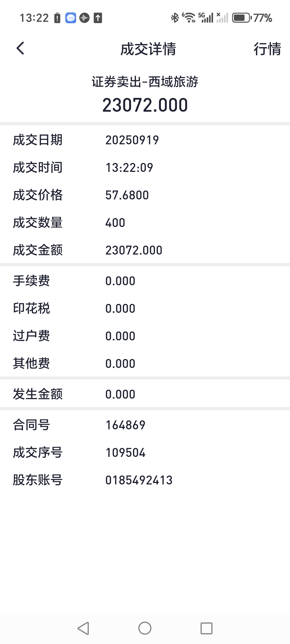This screenshot has height=644, width=290.
Task: Select the 成交数量 400 row
Action: (x=145, y=222)
